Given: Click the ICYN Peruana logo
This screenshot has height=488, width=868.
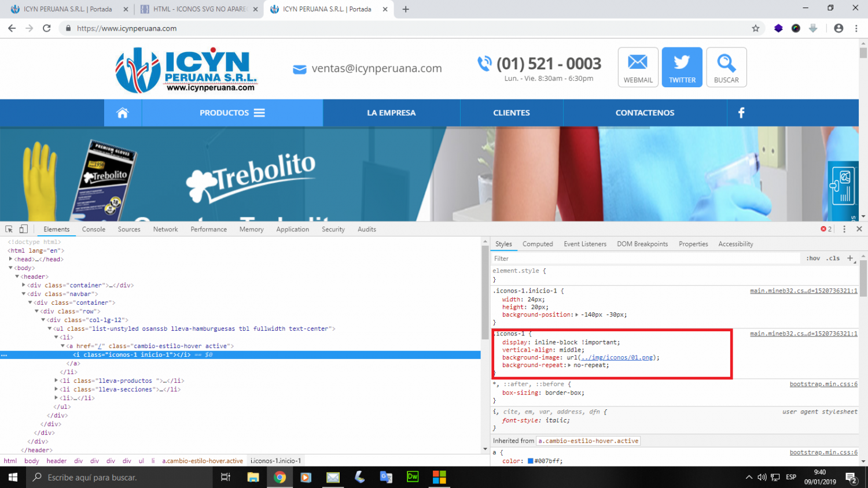Looking at the screenshot, I should pyautogui.click(x=186, y=69).
